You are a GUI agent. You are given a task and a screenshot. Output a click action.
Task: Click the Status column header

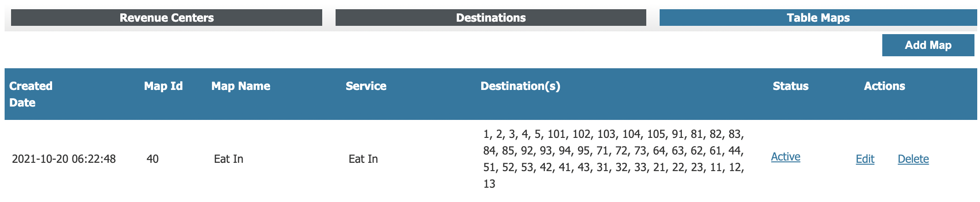click(791, 86)
